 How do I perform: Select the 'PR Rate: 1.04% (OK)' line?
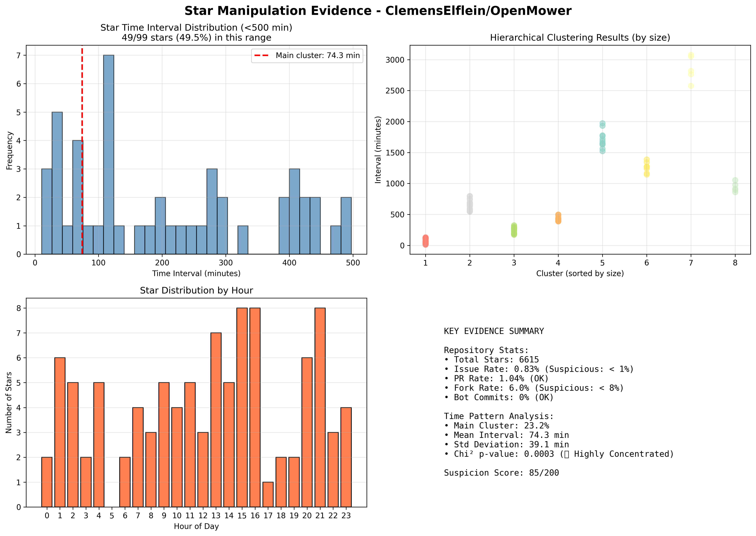click(496, 379)
